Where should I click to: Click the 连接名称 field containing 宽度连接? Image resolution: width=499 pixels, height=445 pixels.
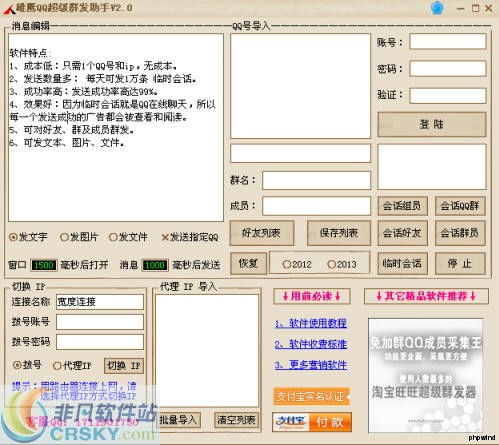(100, 302)
